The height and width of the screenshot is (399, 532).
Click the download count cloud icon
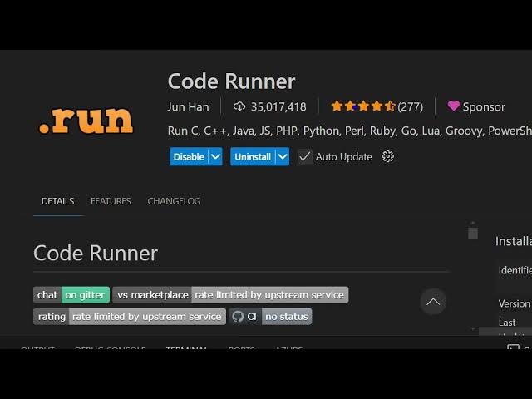point(239,106)
